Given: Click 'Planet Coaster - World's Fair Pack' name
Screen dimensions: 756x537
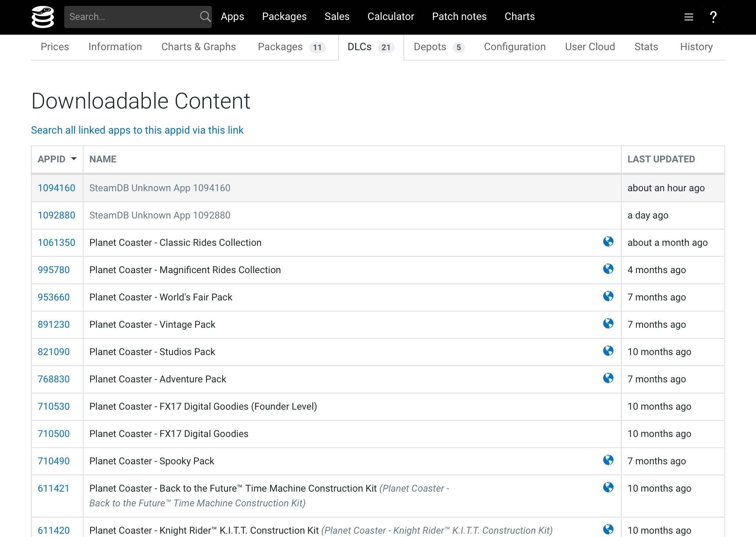Looking at the screenshot, I should 161,297.
